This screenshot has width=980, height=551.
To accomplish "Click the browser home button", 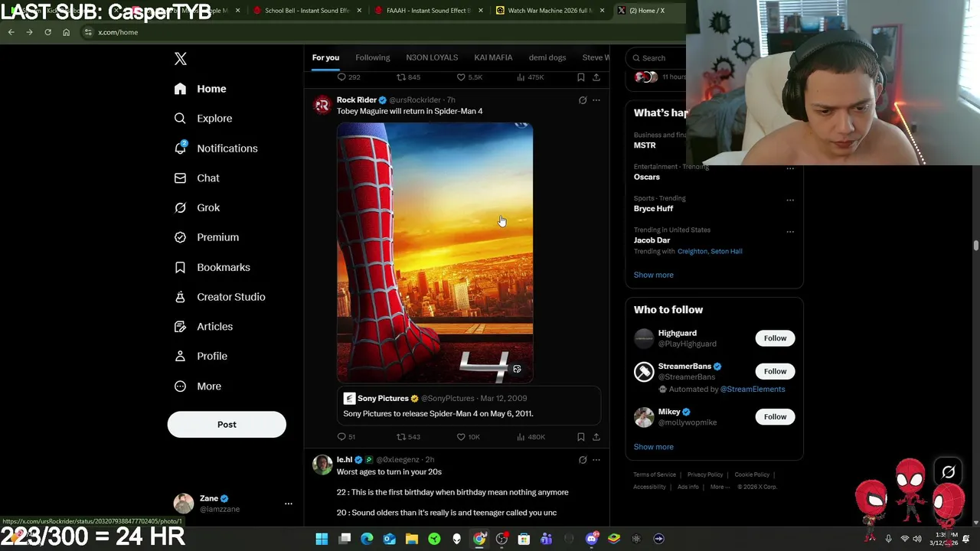I will 66,32.
